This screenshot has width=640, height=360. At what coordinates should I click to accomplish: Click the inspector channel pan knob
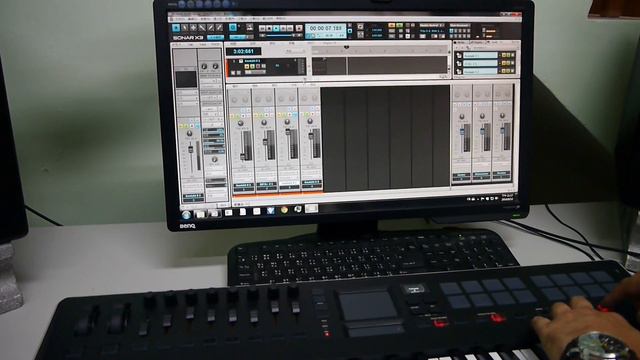click(x=189, y=133)
